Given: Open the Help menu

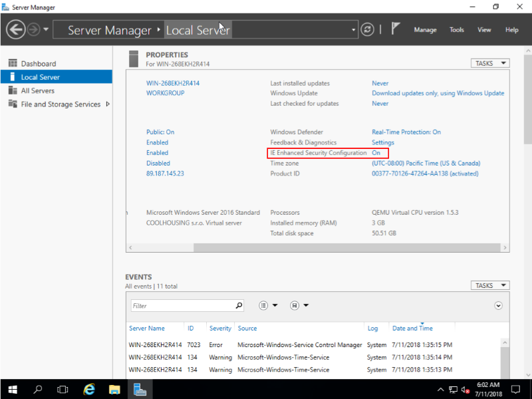Looking at the screenshot, I should (x=511, y=30).
